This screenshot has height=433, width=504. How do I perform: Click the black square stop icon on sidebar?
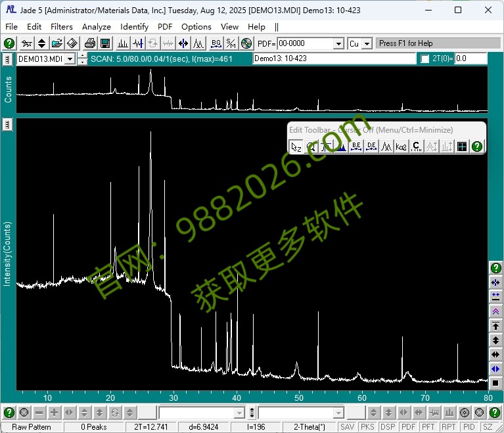(x=495, y=383)
